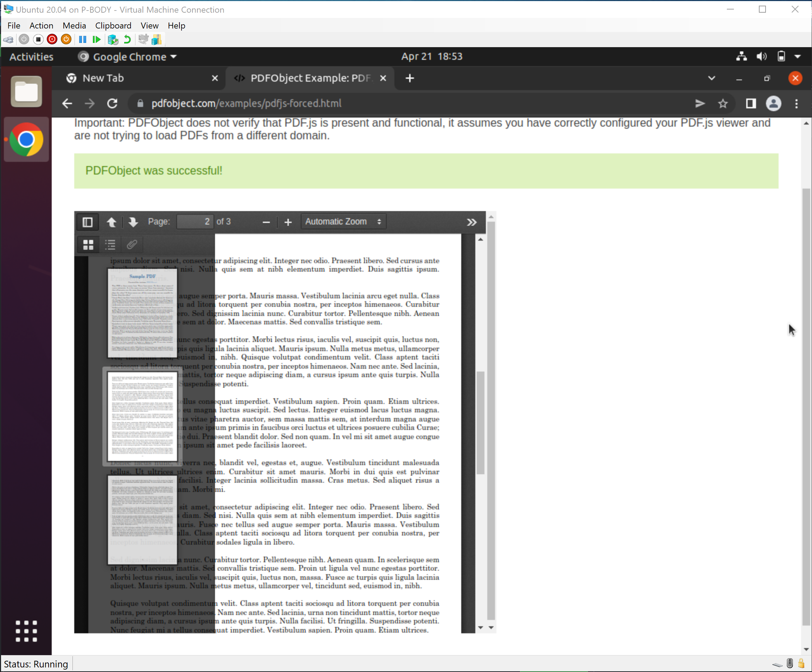
Task: Select the page 2 thumbnail
Action: tap(141, 417)
